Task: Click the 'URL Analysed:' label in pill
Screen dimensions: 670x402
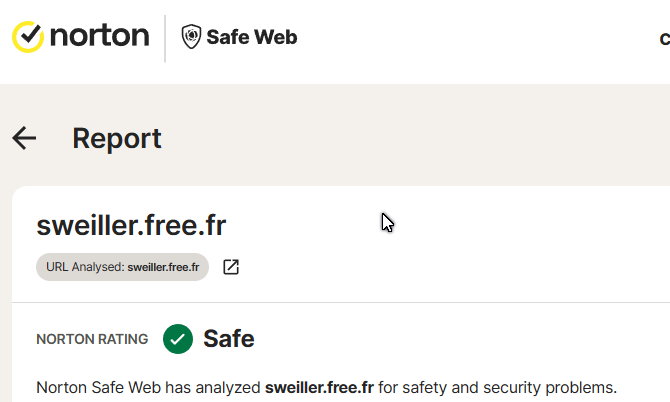Action: click(85, 267)
